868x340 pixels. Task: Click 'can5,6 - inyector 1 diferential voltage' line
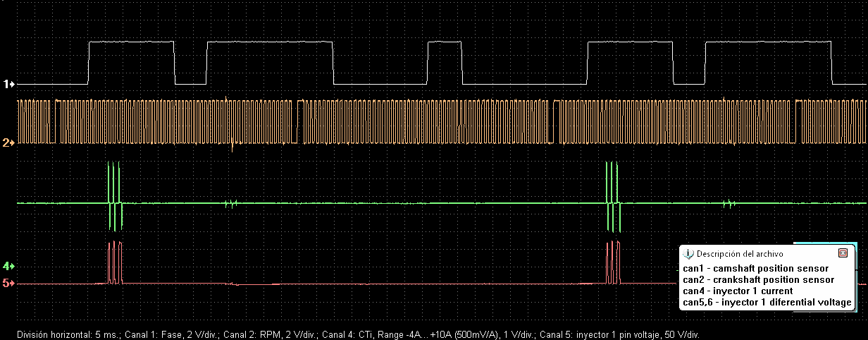(767, 303)
